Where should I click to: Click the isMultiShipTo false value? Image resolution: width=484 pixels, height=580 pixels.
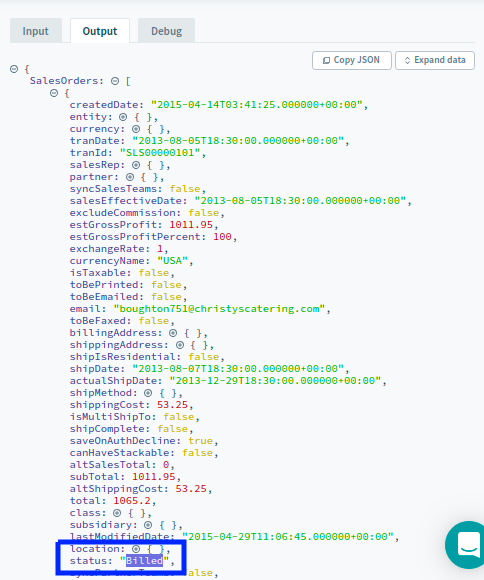pyautogui.click(x=179, y=417)
